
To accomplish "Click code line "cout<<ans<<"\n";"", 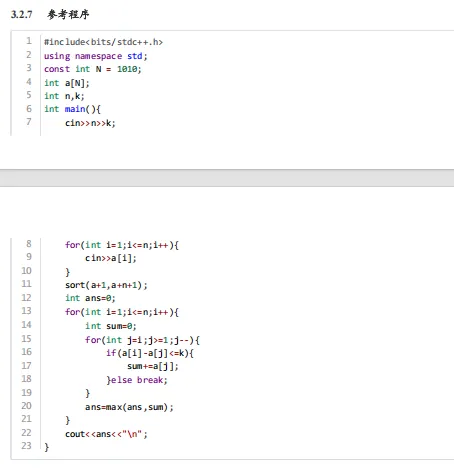I will point(106,434).
